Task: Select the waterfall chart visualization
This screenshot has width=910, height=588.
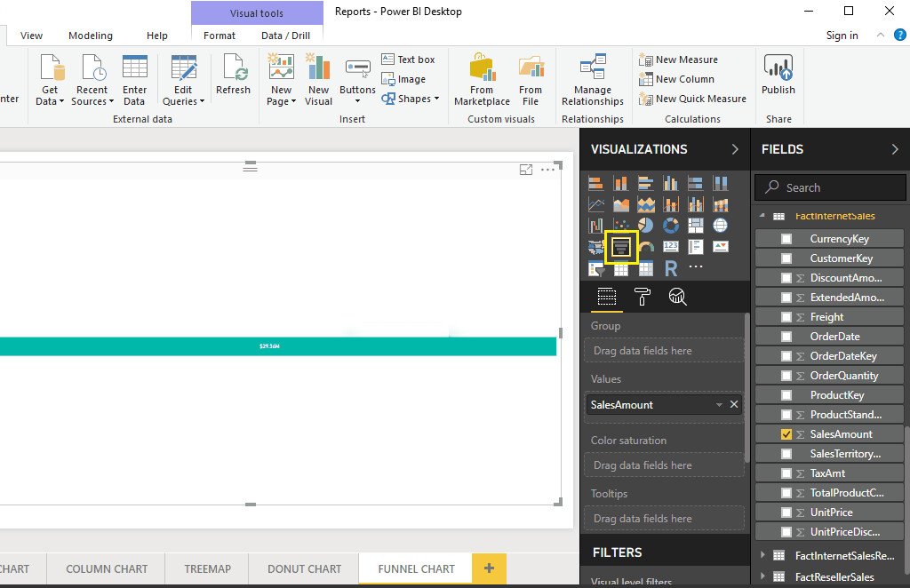Action: (x=596, y=226)
